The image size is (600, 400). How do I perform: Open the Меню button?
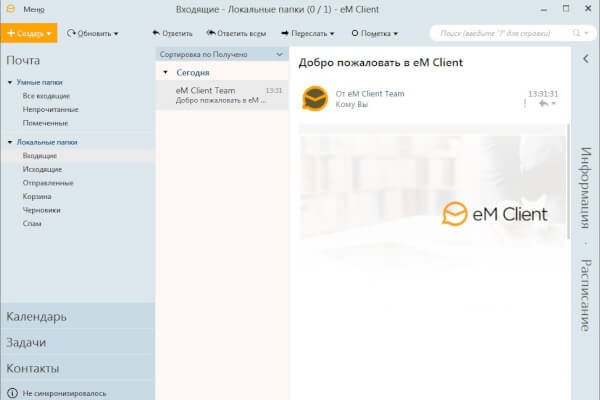34,9
